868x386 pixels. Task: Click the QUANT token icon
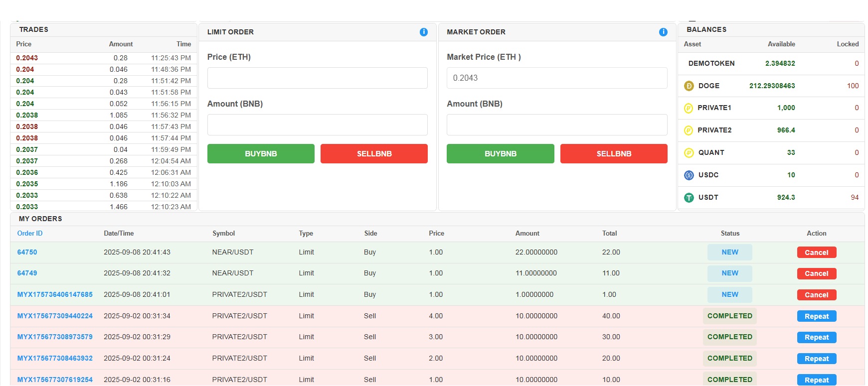tap(689, 153)
